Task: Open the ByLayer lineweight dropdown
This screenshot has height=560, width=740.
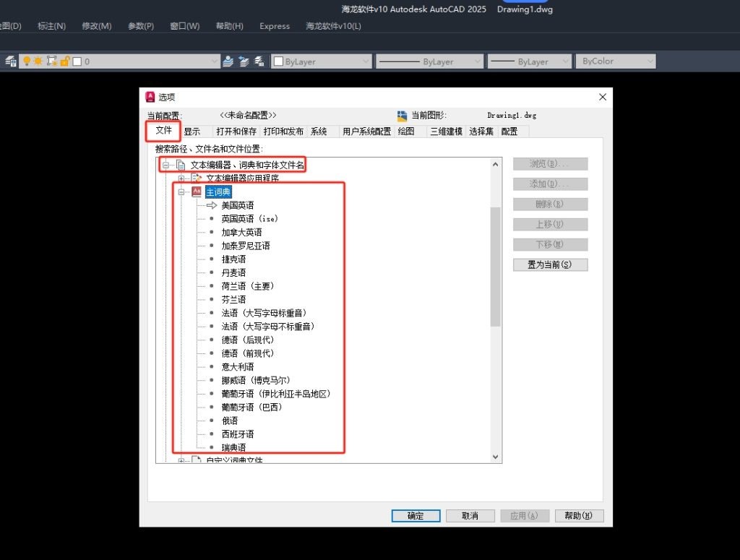Action: pyautogui.click(x=530, y=61)
